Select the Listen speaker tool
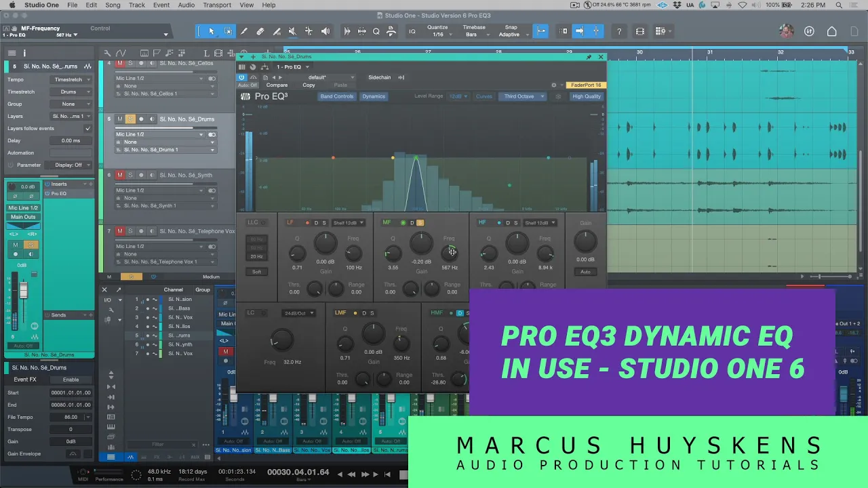This screenshot has width=868, height=488. tap(325, 31)
